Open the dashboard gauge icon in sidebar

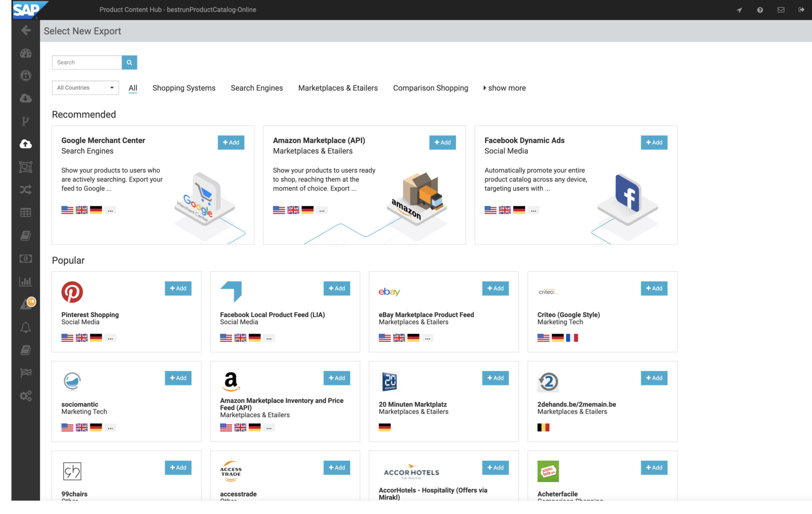(25, 53)
